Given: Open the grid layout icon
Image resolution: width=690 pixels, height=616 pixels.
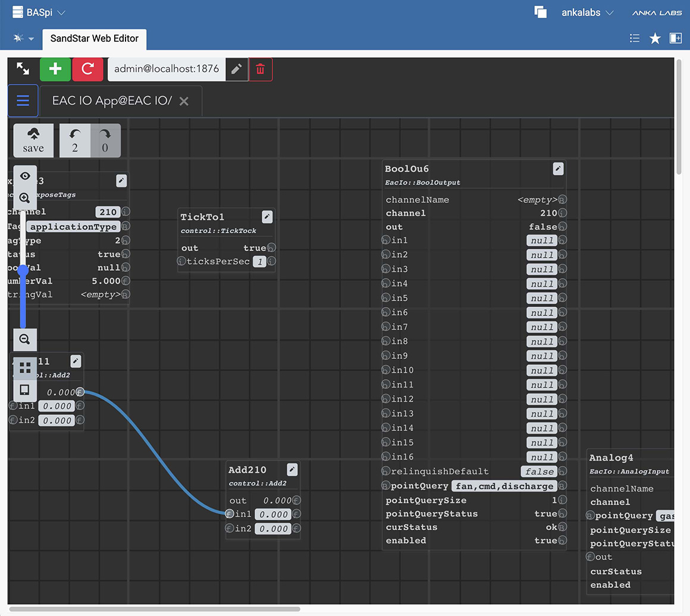Looking at the screenshot, I should (25, 368).
